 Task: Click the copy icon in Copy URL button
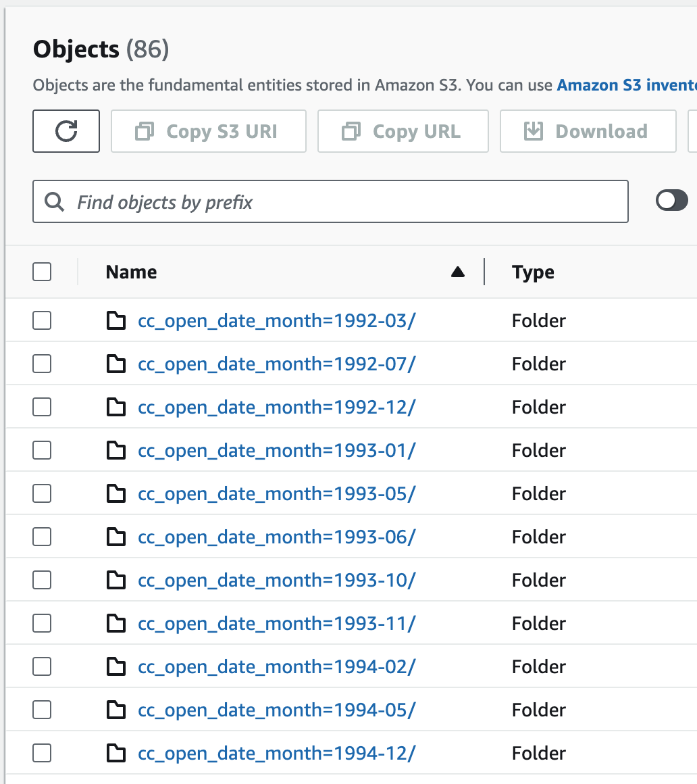point(351,131)
